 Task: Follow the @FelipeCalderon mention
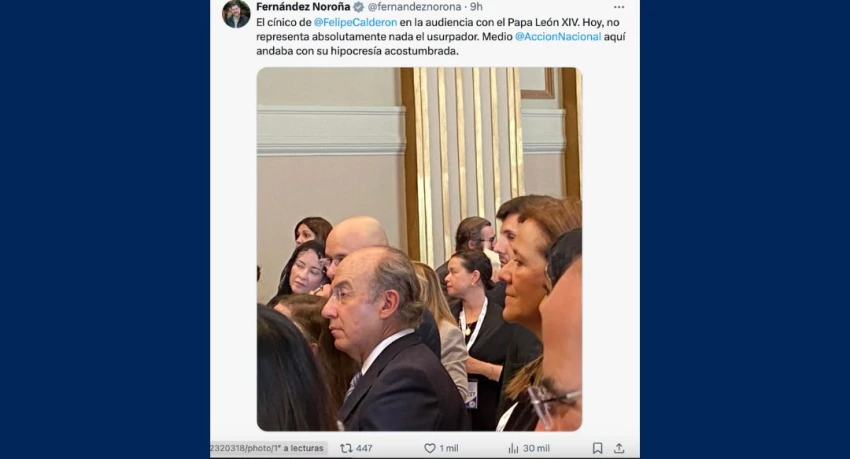pos(356,22)
